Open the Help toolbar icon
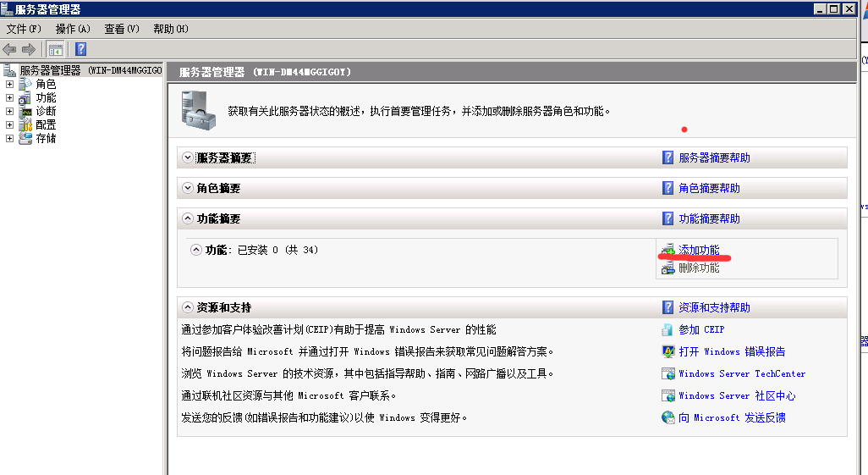 [81, 49]
